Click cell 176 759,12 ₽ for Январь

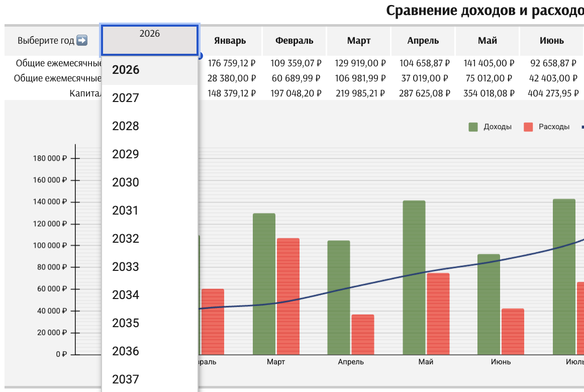pos(232,63)
